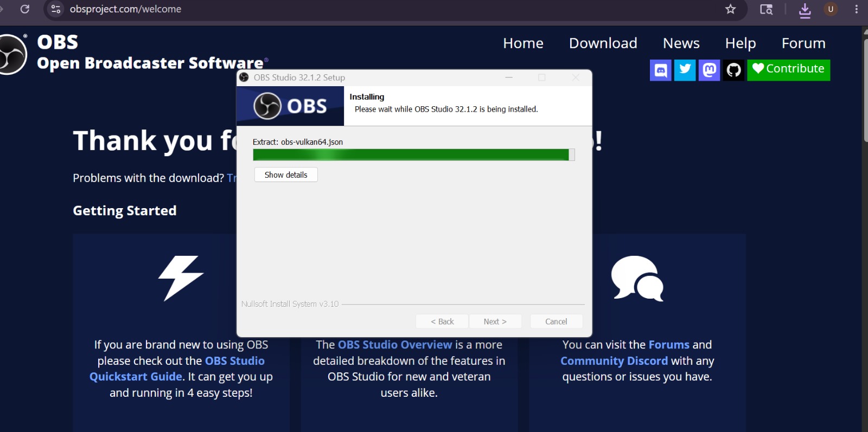868x432 pixels.
Task: Open the browser downloads icon
Action: tap(805, 10)
